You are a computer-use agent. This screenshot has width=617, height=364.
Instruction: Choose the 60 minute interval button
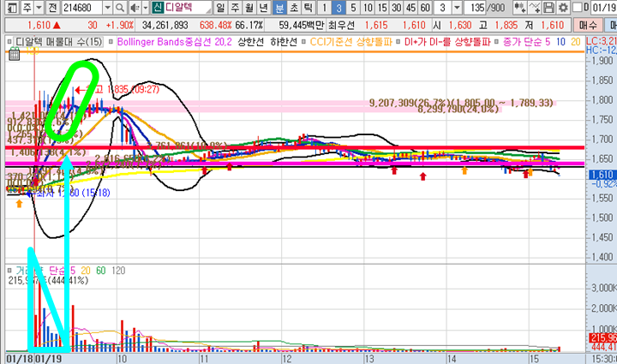click(x=424, y=8)
